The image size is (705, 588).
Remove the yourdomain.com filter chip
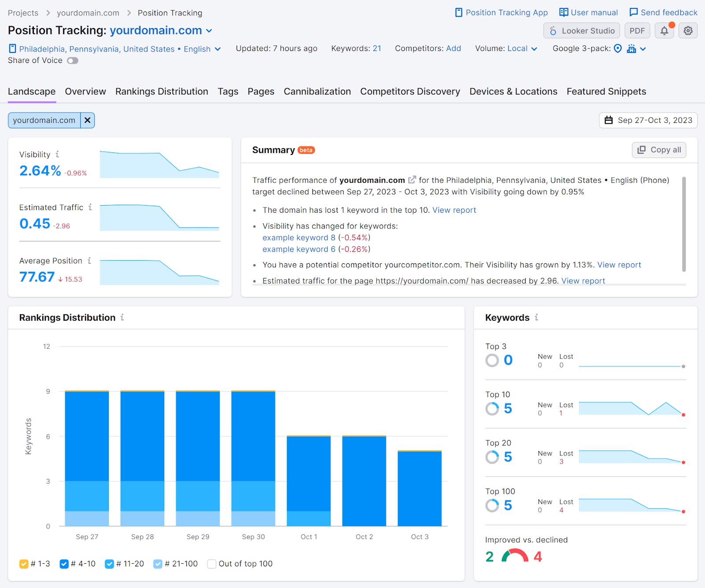click(88, 120)
